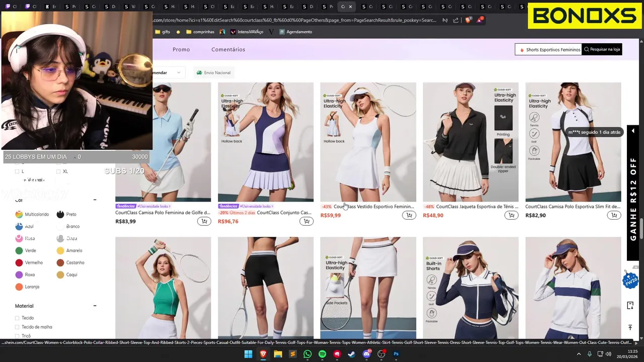Image resolution: width=644 pixels, height=362 pixels.
Task: Select the Roxa color filter swatch
Action: [19, 275]
